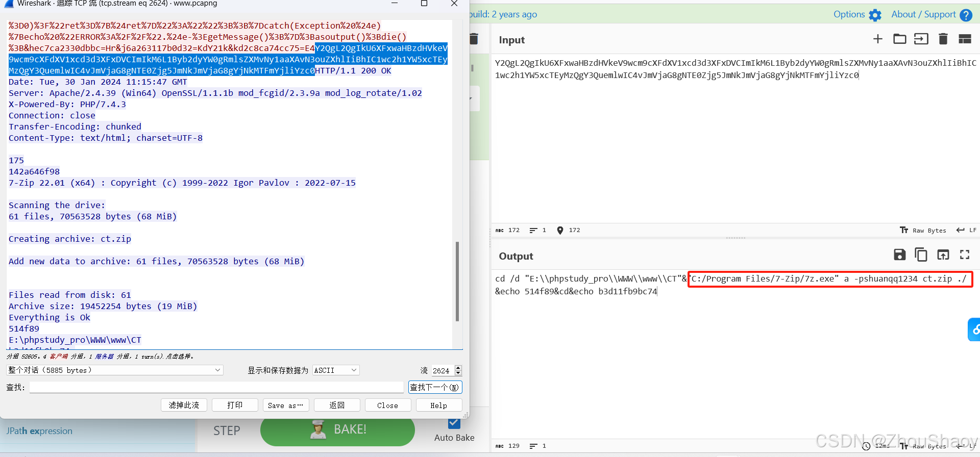Screen dimensions: 980x457
Task: Open the About / Support link
Action: [x=923, y=14]
